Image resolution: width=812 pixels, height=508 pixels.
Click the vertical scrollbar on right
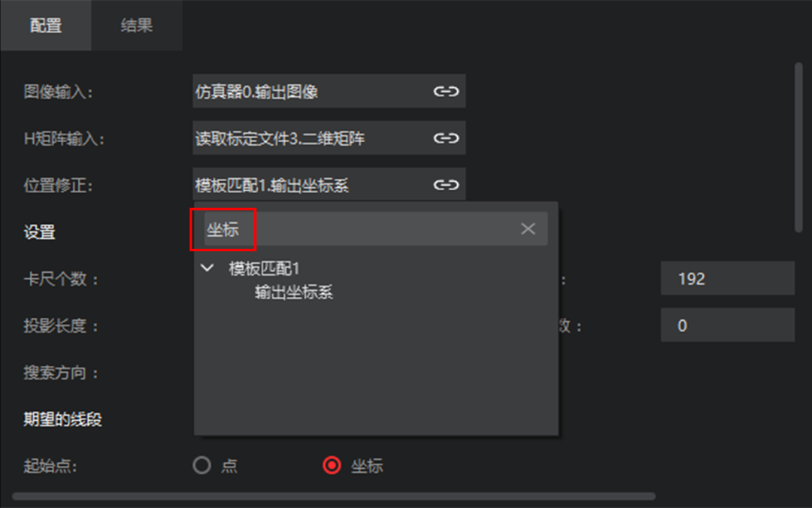799,147
